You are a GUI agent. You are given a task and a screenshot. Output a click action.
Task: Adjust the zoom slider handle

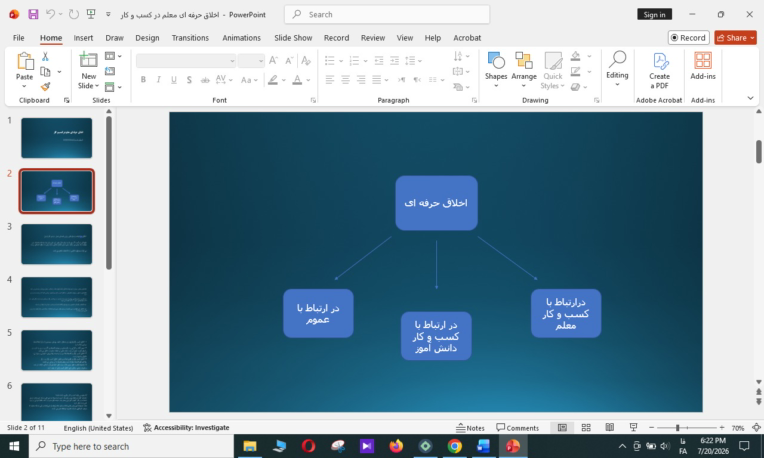coord(677,427)
